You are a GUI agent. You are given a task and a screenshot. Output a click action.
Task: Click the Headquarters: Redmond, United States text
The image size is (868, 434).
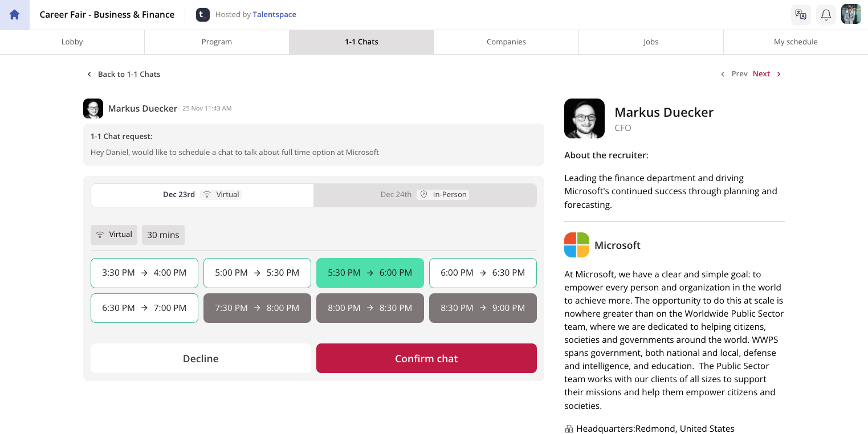point(655,429)
